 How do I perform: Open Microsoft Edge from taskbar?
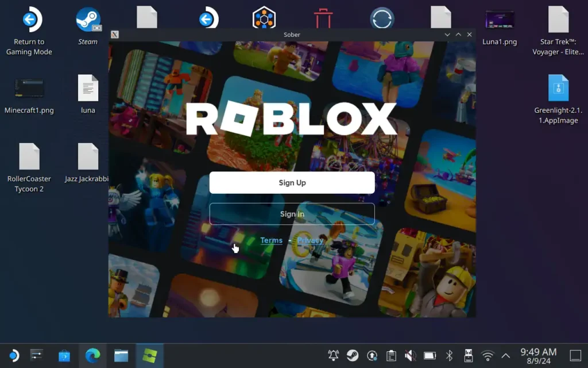92,355
